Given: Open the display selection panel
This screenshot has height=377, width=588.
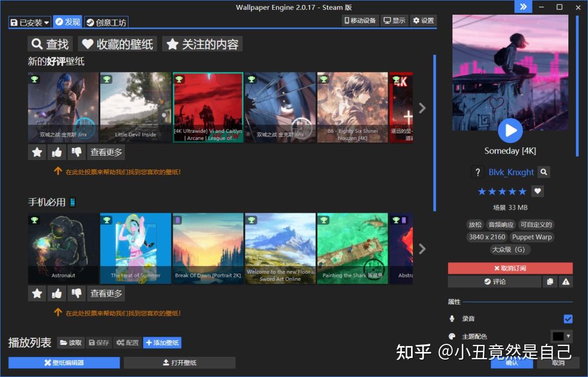Looking at the screenshot, I should click(x=394, y=20).
